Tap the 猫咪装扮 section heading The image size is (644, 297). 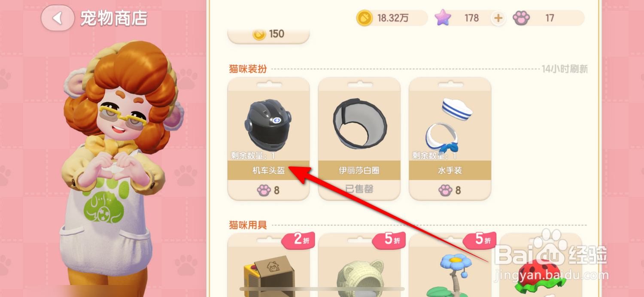pyautogui.click(x=248, y=69)
